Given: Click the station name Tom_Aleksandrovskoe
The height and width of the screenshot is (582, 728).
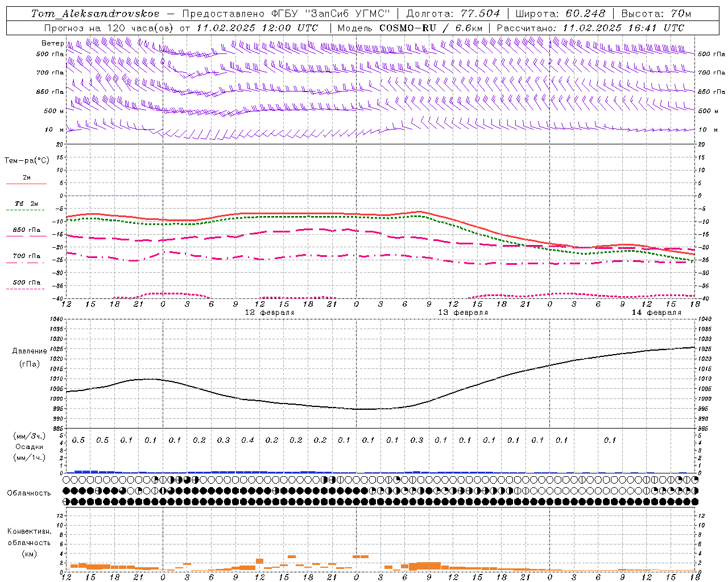Looking at the screenshot, I should tap(95, 14).
